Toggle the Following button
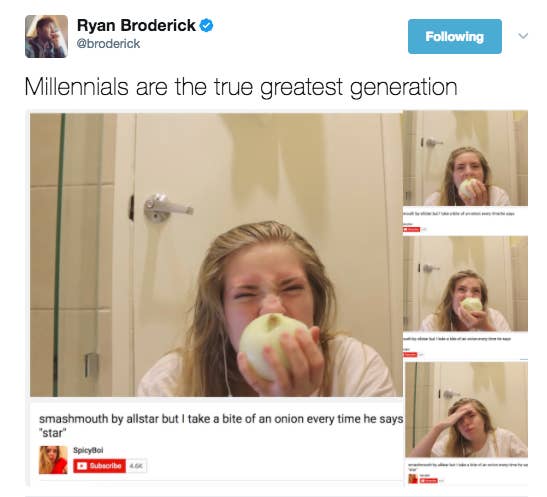The height and width of the screenshot is (497, 547). coord(455,36)
